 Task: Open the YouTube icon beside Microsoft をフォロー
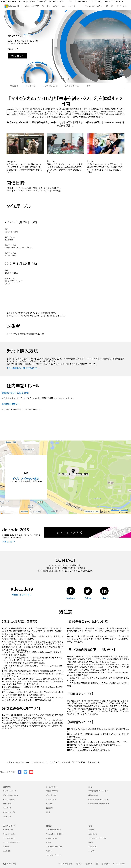(31, 772)
